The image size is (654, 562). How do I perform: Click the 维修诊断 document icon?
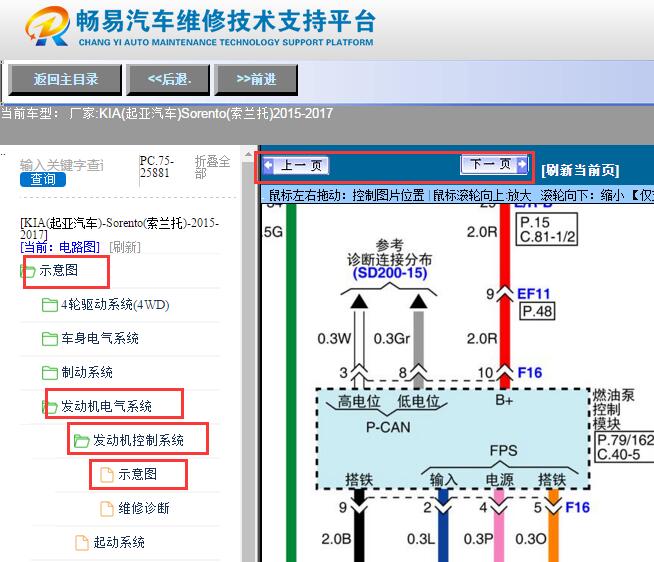point(107,509)
